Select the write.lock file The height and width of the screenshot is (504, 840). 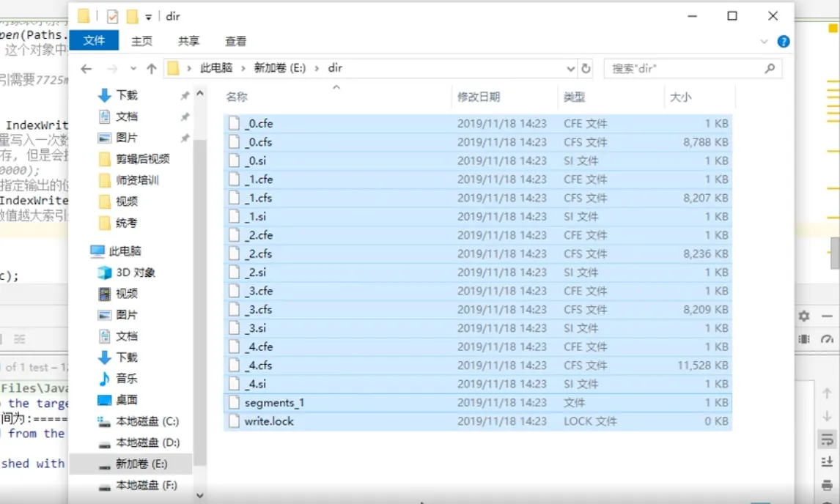click(x=477, y=421)
